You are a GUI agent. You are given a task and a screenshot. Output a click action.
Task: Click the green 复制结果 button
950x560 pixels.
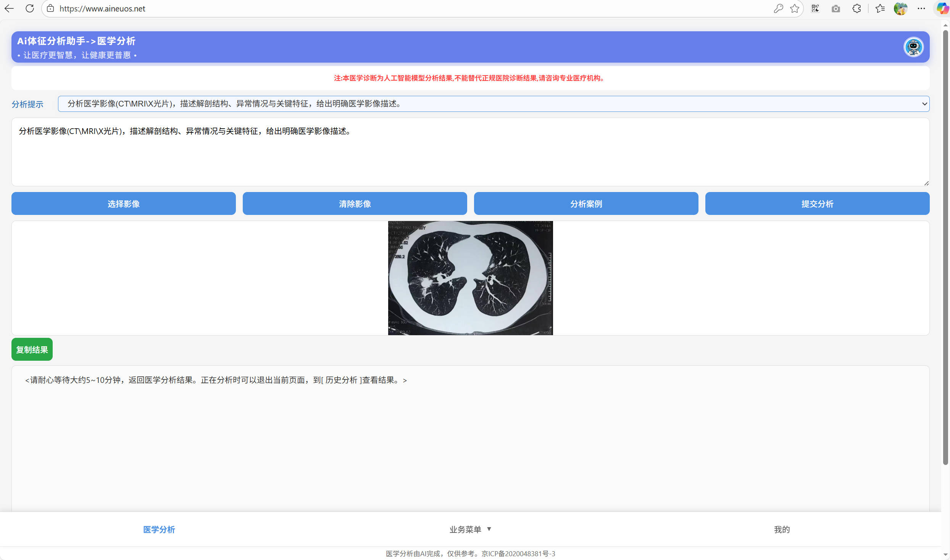tap(32, 350)
